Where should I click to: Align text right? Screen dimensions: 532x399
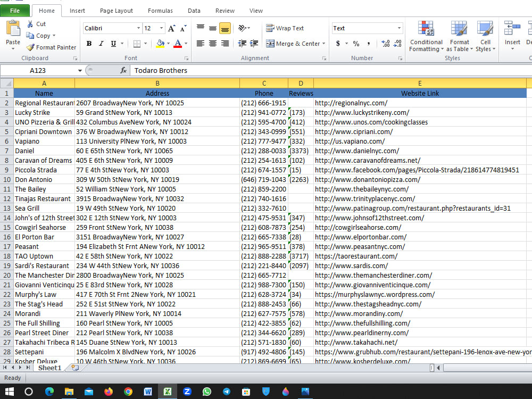pos(225,44)
